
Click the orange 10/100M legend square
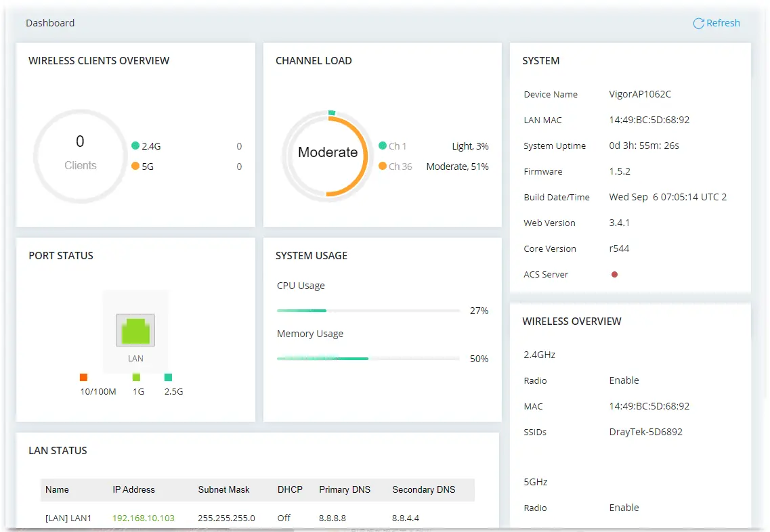click(83, 377)
